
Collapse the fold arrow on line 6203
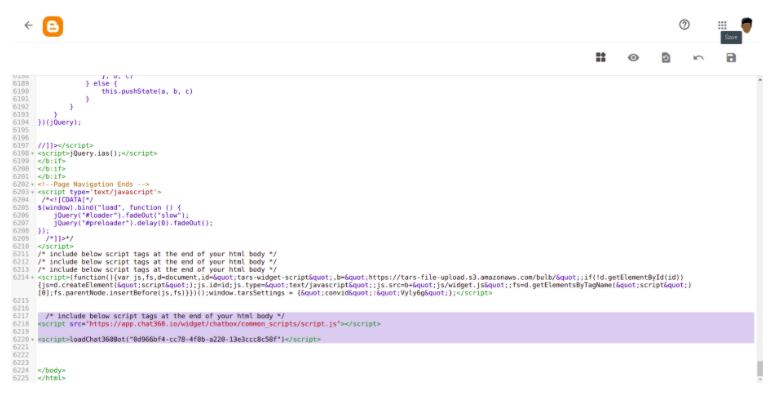click(x=33, y=192)
